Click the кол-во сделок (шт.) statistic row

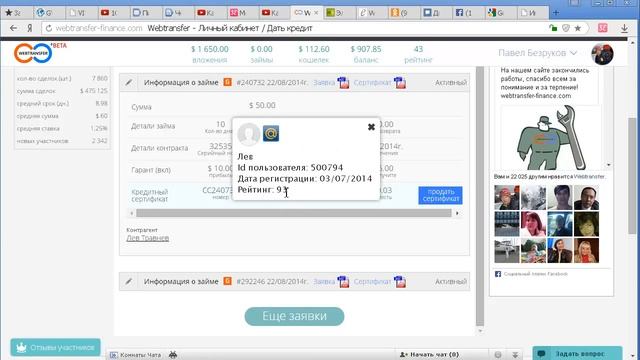pyautogui.click(x=62, y=78)
